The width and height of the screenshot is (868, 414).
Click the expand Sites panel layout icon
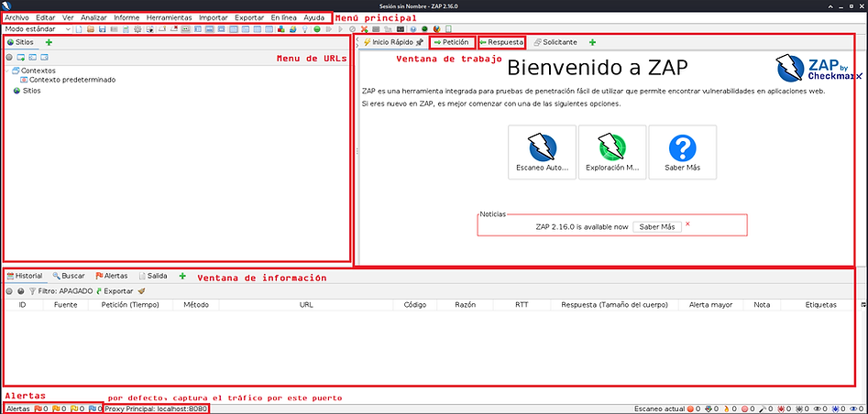coord(198,28)
